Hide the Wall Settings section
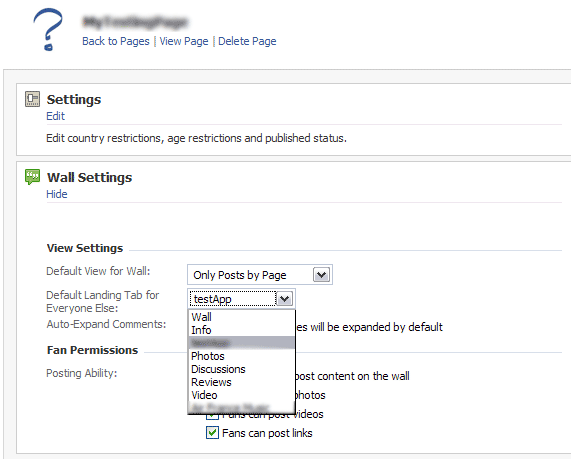The width and height of the screenshot is (571, 459). click(57, 194)
